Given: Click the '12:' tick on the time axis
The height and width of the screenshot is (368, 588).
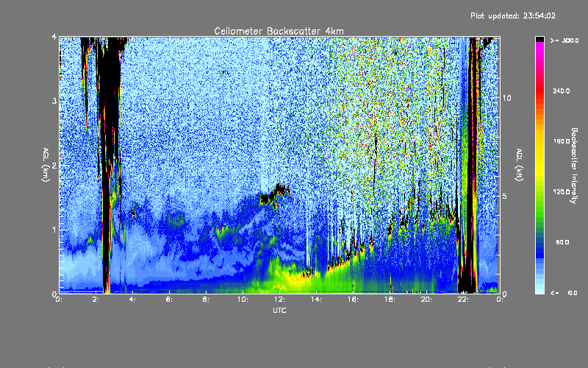Looking at the screenshot, I should click(x=279, y=300).
